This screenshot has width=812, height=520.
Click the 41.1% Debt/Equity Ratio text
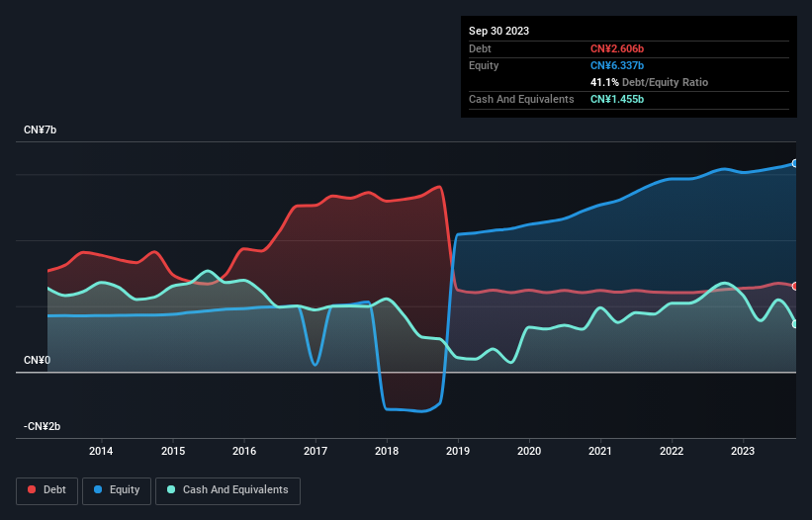point(649,82)
